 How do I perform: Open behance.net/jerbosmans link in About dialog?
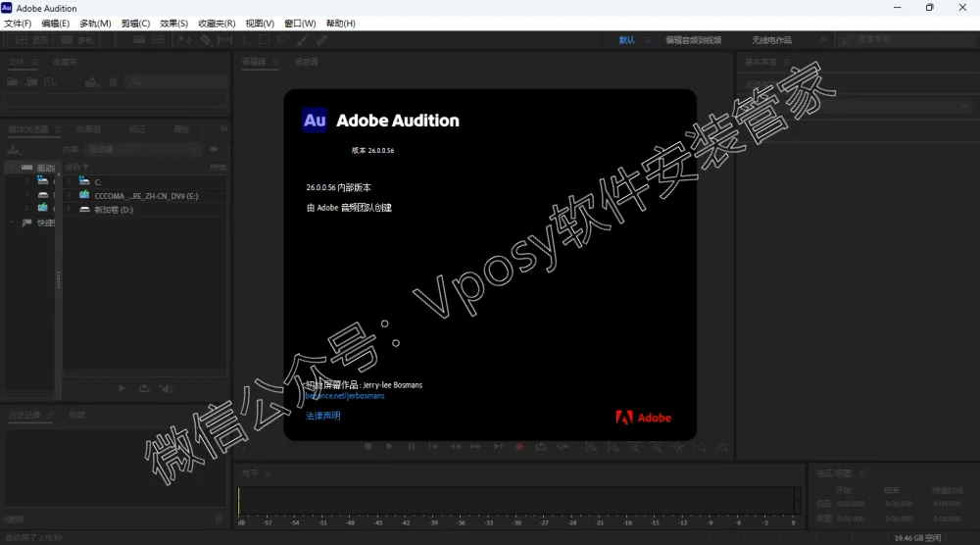coord(344,396)
